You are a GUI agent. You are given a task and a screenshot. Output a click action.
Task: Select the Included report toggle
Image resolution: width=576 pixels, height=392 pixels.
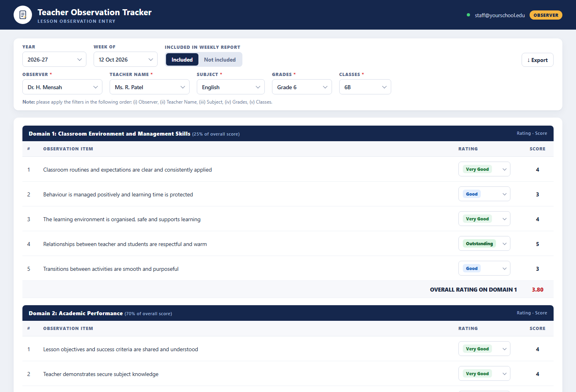pos(182,60)
